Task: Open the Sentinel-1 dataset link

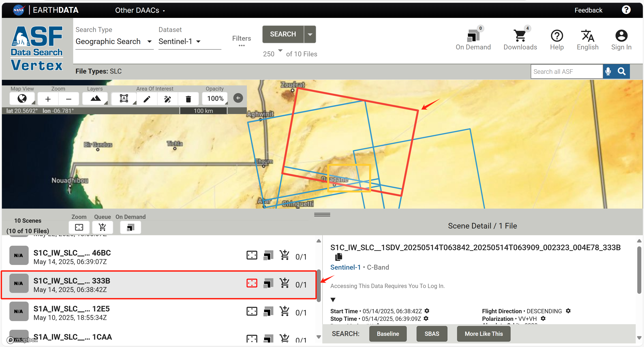Action: 345,267
